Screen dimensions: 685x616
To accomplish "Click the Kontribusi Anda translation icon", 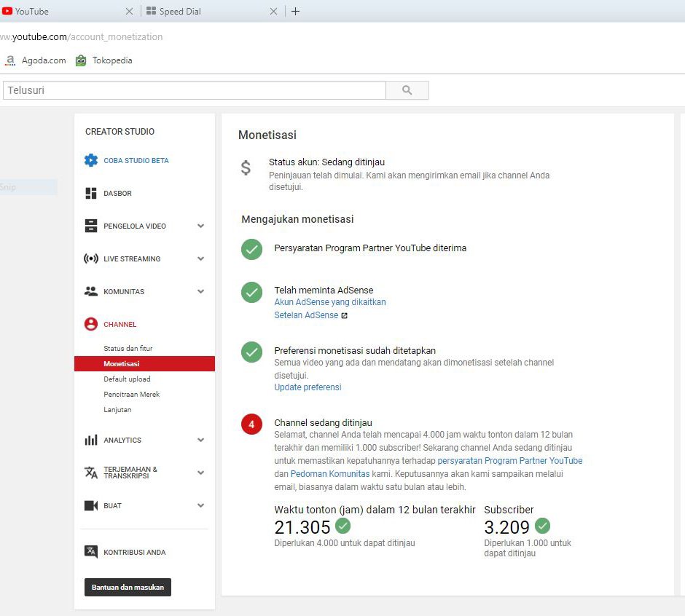I will (x=91, y=552).
